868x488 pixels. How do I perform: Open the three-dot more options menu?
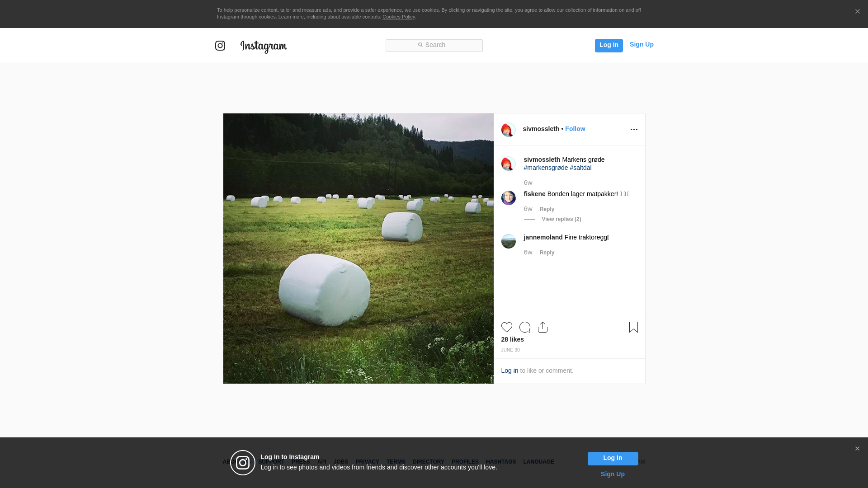[634, 130]
